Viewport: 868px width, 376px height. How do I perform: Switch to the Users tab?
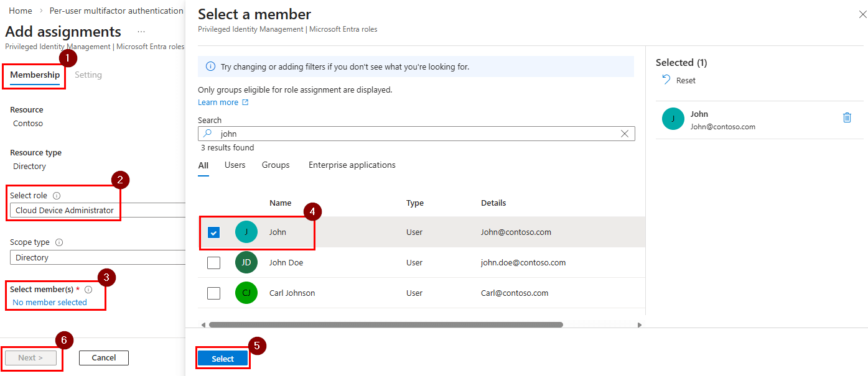click(x=235, y=165)
